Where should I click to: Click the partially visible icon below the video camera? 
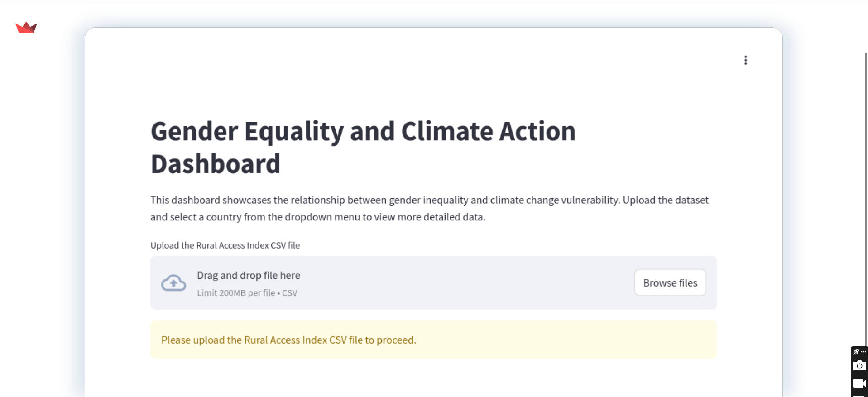pos(859,395)
